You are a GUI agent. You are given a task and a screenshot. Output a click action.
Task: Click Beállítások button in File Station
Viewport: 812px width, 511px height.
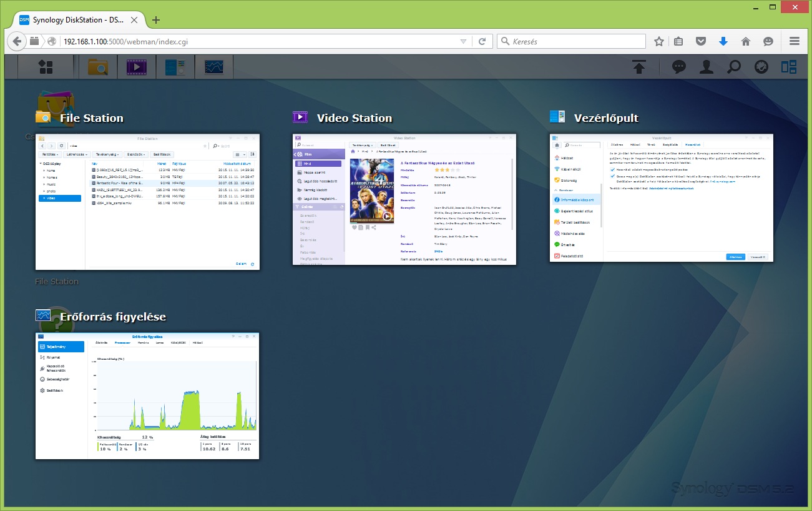point(163,154)
